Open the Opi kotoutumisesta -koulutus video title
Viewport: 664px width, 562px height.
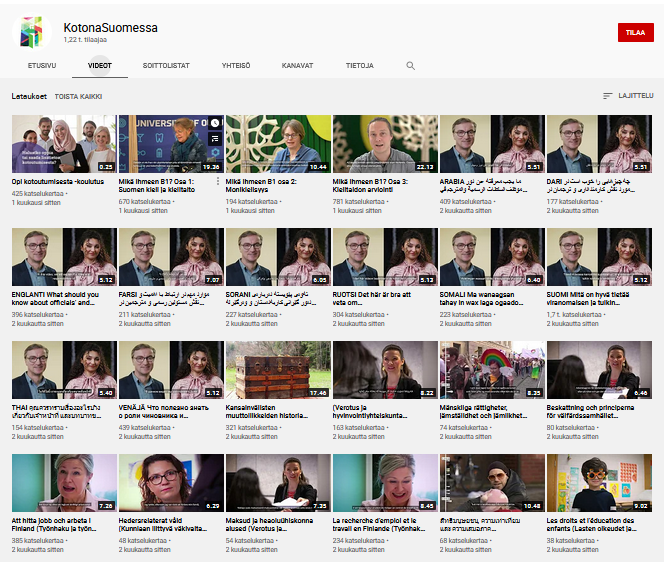[x=58, y=181]
